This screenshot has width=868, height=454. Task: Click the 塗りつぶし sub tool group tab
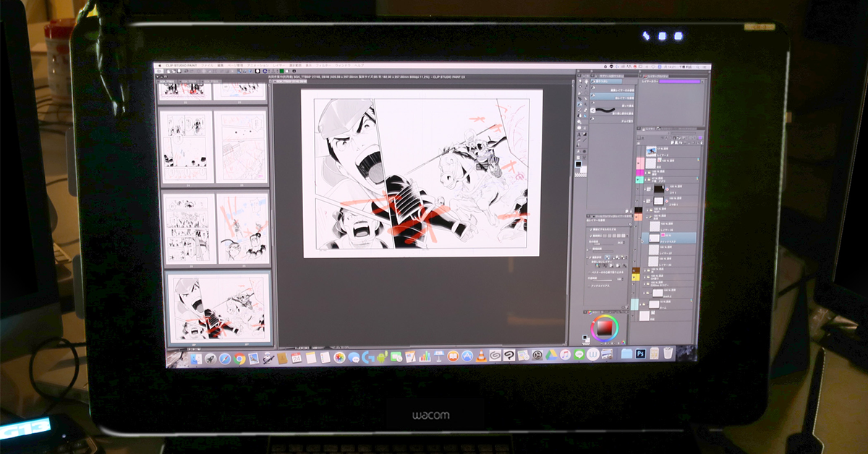tap(606, 81)
